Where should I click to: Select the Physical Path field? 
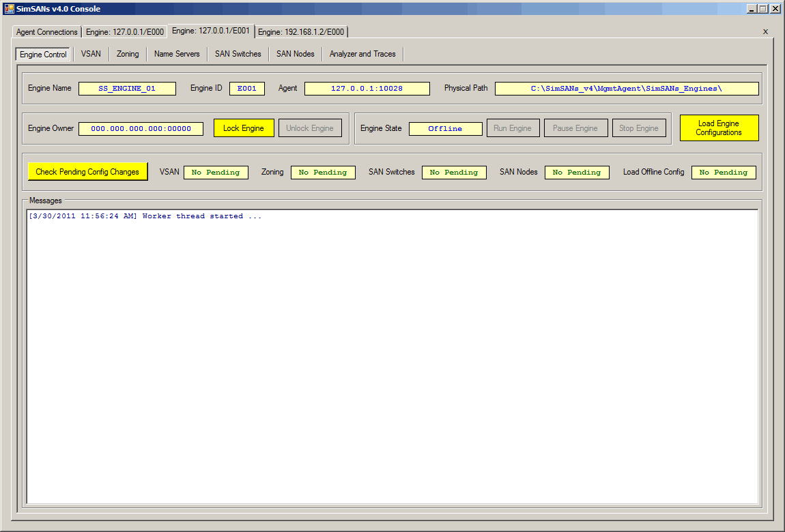(x=626, y=89)
